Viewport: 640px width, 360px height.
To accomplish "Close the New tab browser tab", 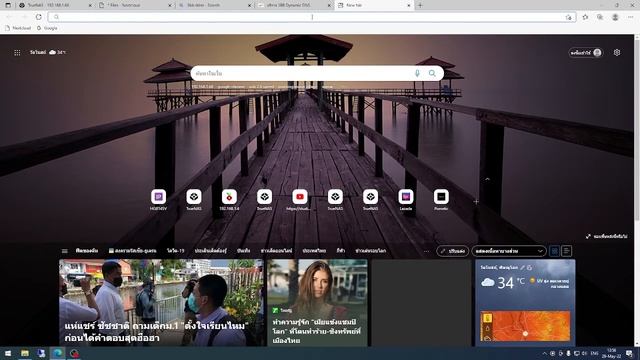I will point(409,5).
